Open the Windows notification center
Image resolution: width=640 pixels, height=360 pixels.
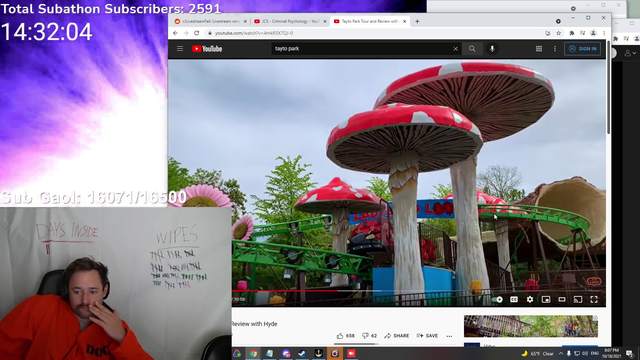click(x=629, y=353)
